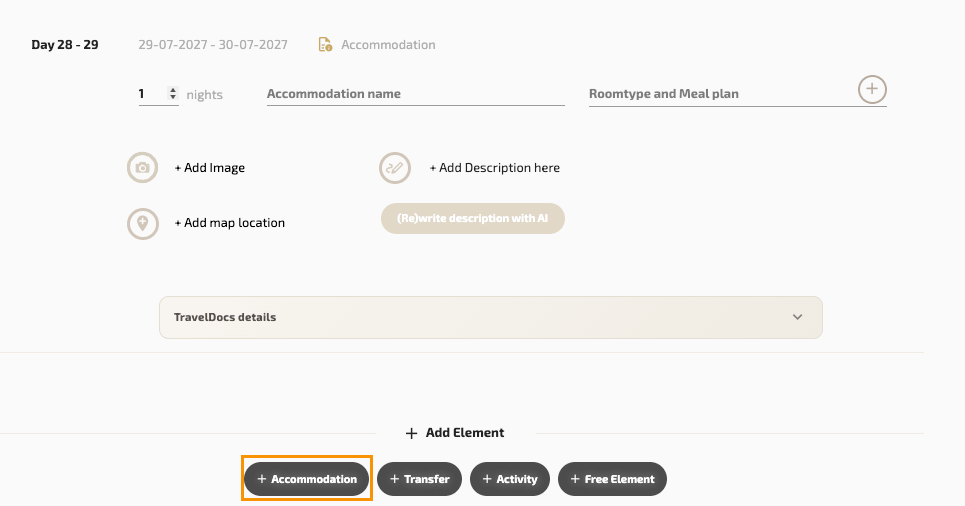
Task: Add a new Transfer element
Action: click(420, 479)
